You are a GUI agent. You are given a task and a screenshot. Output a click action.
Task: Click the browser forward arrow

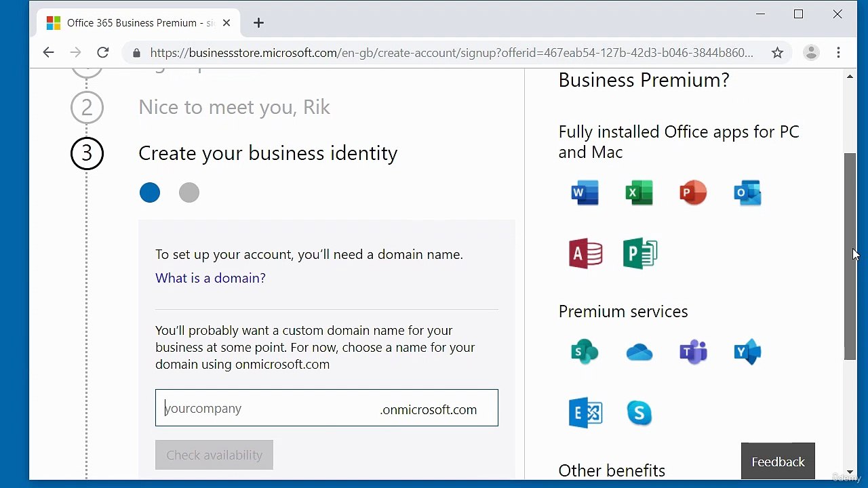tap(75, 53)
